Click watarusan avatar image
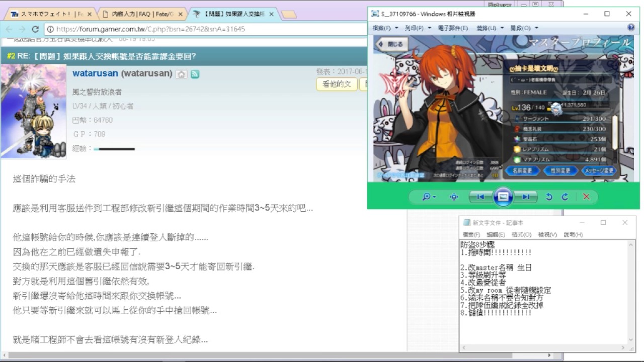Image resolution: width=644 pixels, height=362 pixels. pos(33,111)
